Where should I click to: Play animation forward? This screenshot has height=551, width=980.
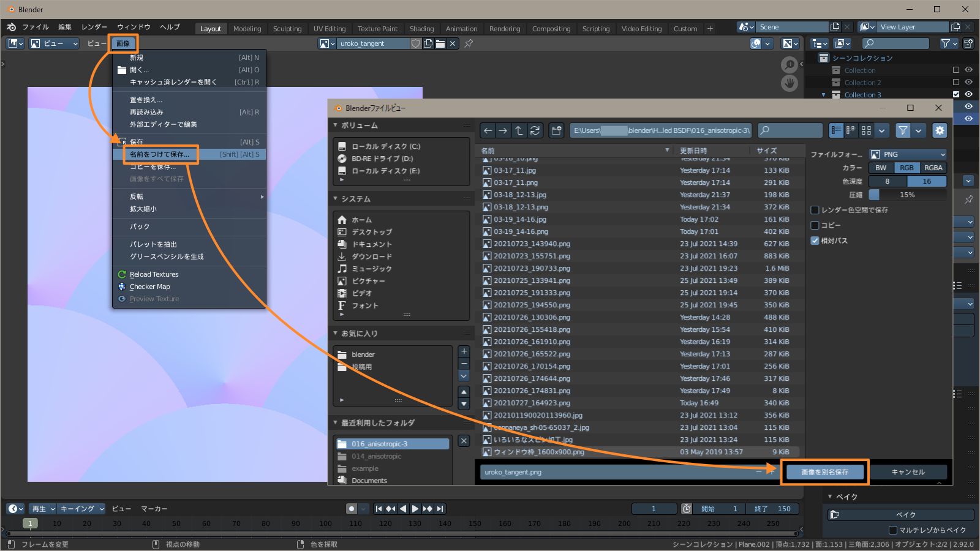pos(415,509)
